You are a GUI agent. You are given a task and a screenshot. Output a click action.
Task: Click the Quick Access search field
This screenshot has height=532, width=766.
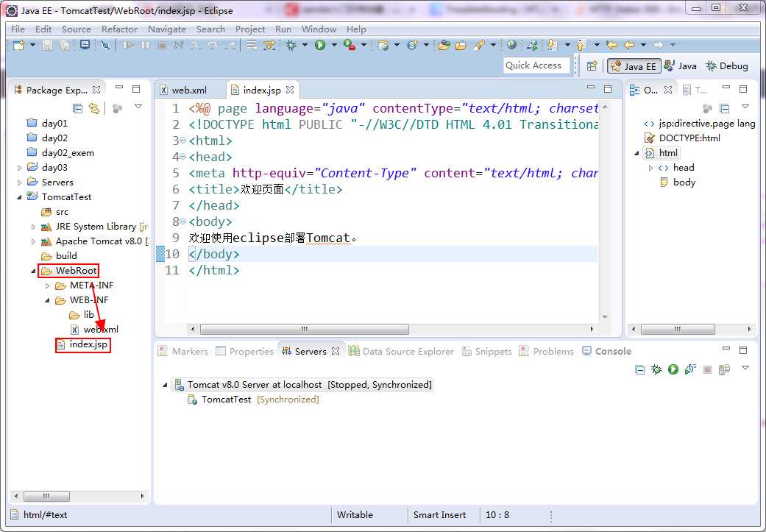click(536, 65)
